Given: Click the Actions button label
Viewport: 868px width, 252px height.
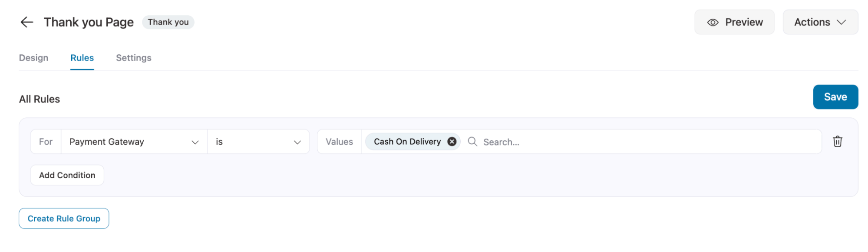Looking at the screenshot, I should (812, 22).
